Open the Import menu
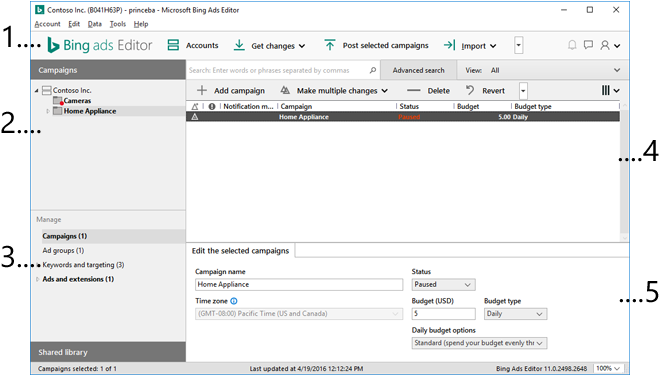The width and height of the screenshot is (659, 375). [470, 45]
